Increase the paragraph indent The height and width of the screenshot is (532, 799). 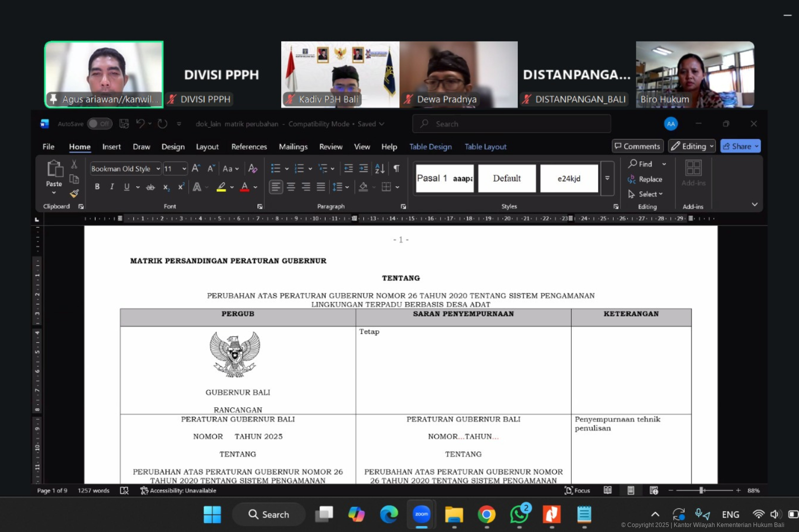[x=364, y=169]
